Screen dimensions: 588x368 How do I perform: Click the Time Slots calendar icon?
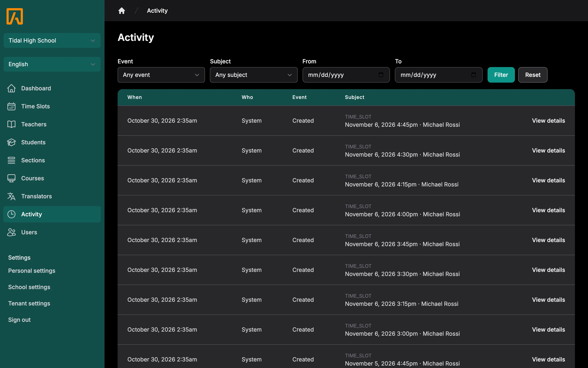(x=11, y=106)
